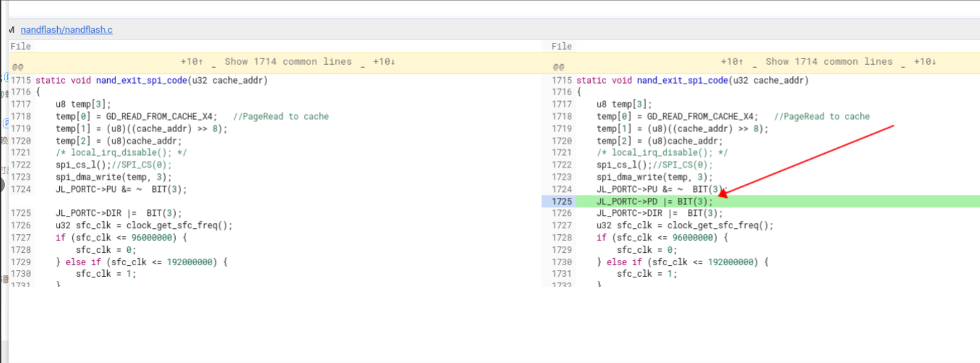Click the left pane @@ hunk marker
Image resolution: width=980 pixels, height=363 pixels.
[x=18, y=67]
